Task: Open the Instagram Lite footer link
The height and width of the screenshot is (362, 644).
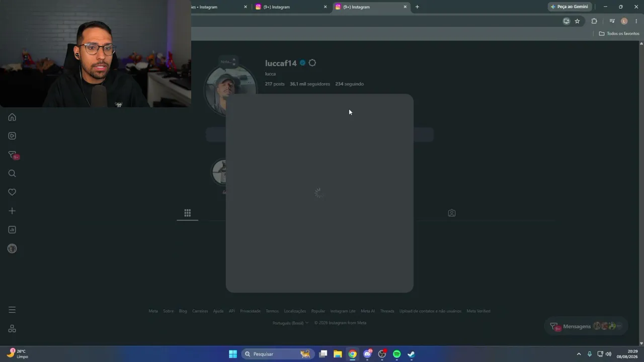Action: 343,311
